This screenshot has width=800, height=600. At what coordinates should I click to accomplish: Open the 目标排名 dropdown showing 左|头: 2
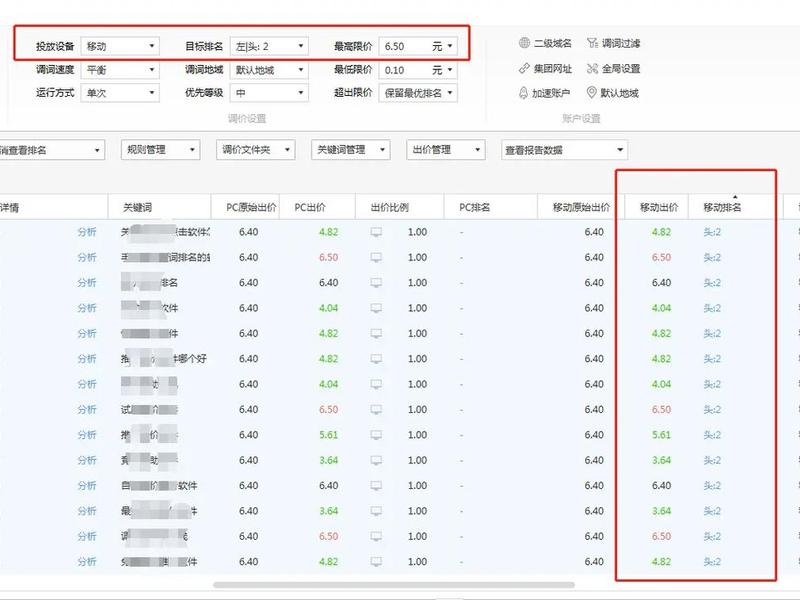(x=269, y=46)
